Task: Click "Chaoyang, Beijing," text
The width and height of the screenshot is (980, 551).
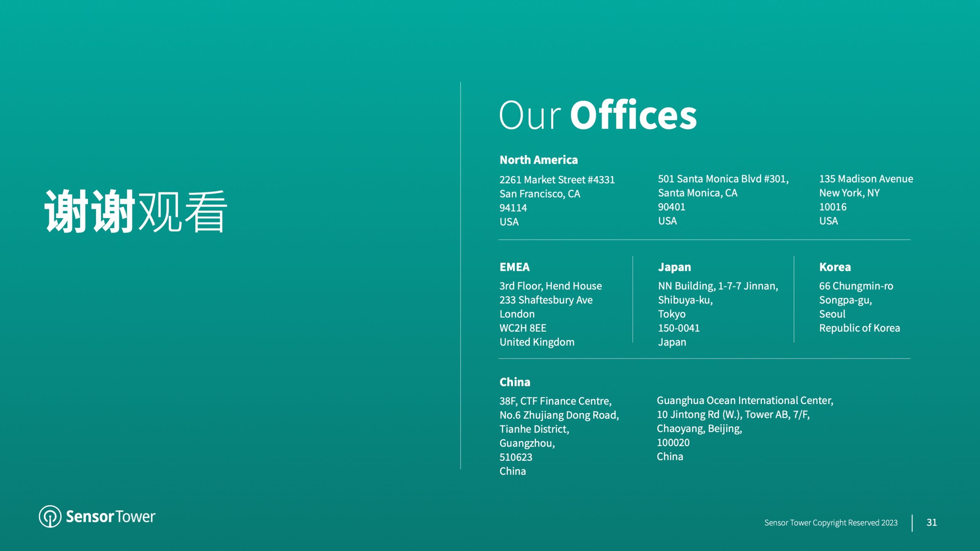Action: (x=699, y=429)
